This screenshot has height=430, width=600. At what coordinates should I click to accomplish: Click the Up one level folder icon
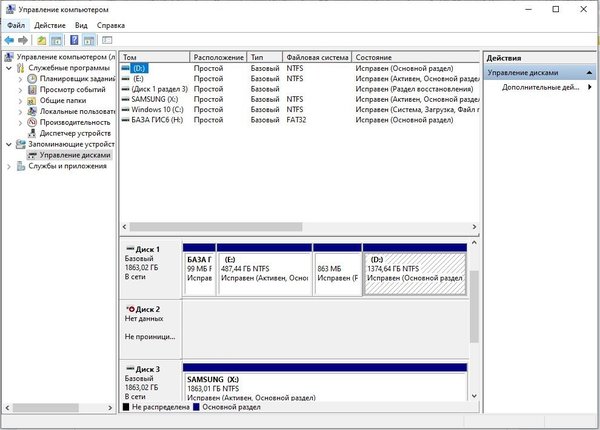(41, 40)
